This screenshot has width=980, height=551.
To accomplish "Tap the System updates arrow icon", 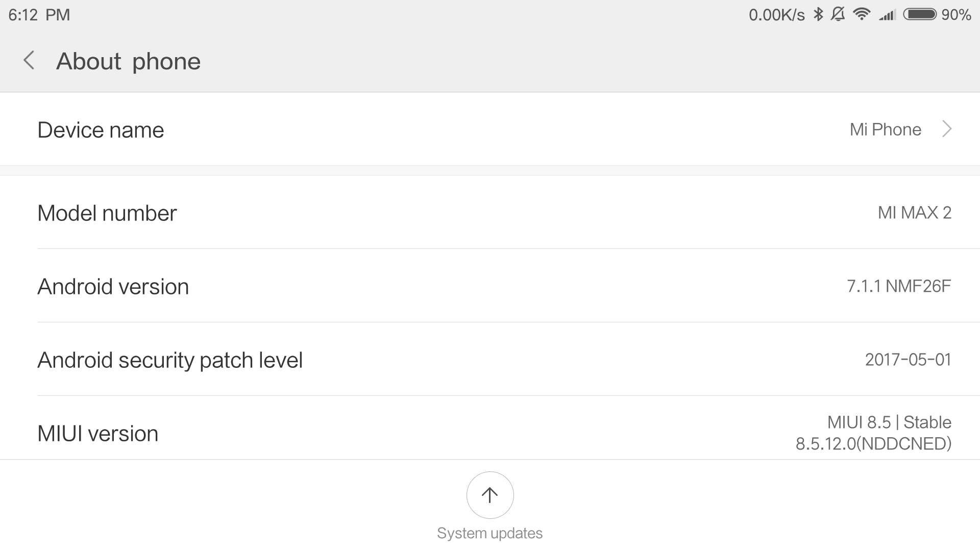I will [489, 495].
